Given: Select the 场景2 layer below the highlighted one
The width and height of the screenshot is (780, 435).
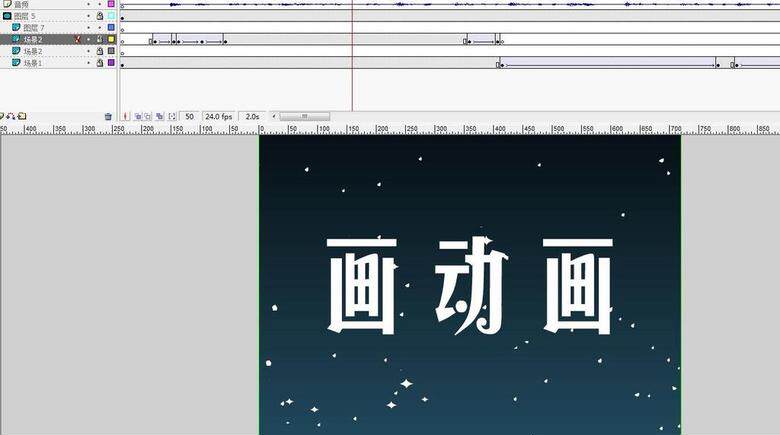Looking at the screenshot, I should (x=33, y=51).
